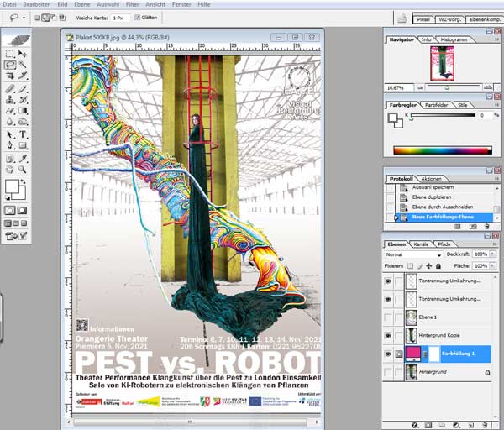The height and width of the screenshot is (430, 504).
Task: Pick the Type (T) tool
Action: click(x=23, y=134)
